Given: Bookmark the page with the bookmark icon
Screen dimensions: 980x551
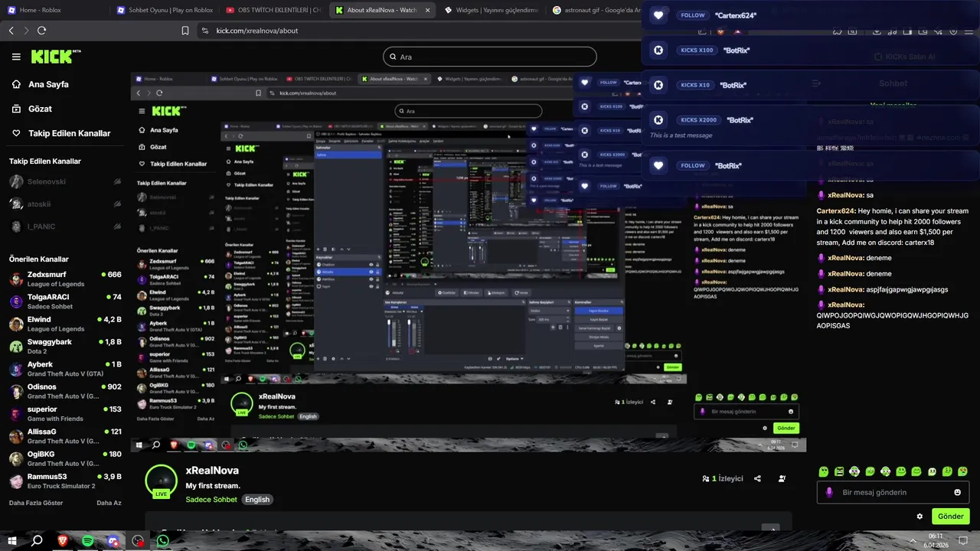Looking at the screenshot, I should click(185, 31).
